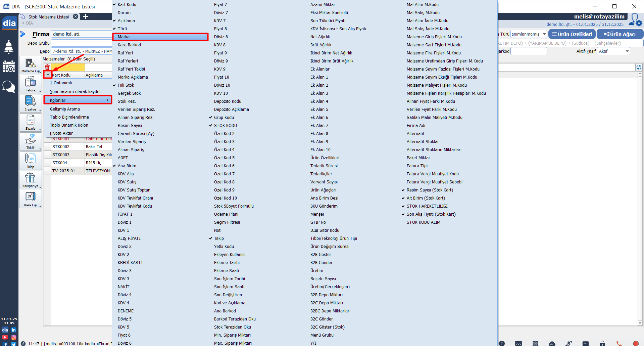
Task: Click the Depo Grubu input field
Action: [81, 43]
